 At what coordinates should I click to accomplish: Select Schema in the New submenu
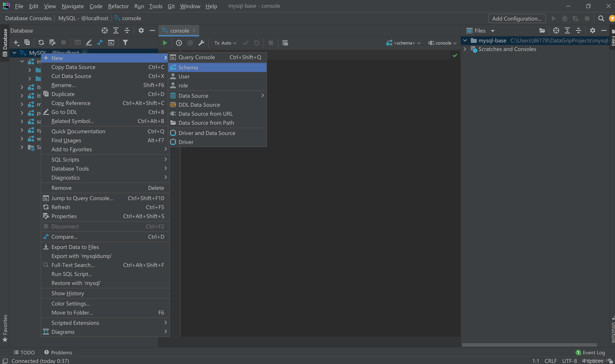coord(188,67)
